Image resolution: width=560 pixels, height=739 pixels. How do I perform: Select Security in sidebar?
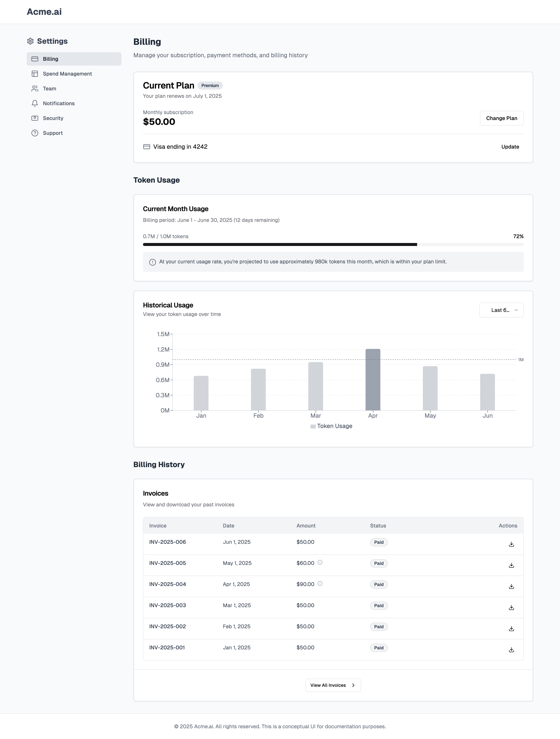pyautogui.click(x=53, y=118)
